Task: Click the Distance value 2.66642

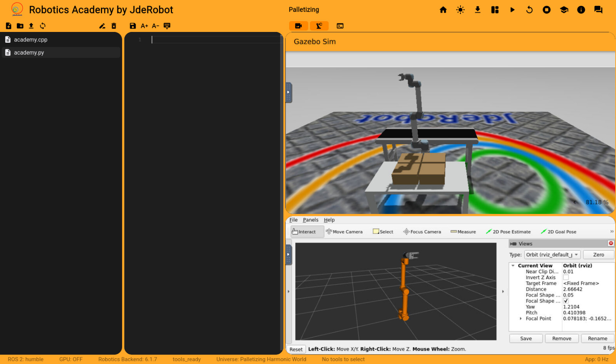Action: click(x=572, y=289)
